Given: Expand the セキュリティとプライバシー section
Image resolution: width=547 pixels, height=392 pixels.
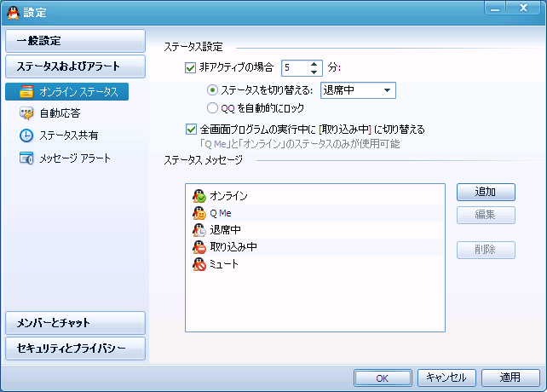Looking at the screenshot, I should 75,349.
